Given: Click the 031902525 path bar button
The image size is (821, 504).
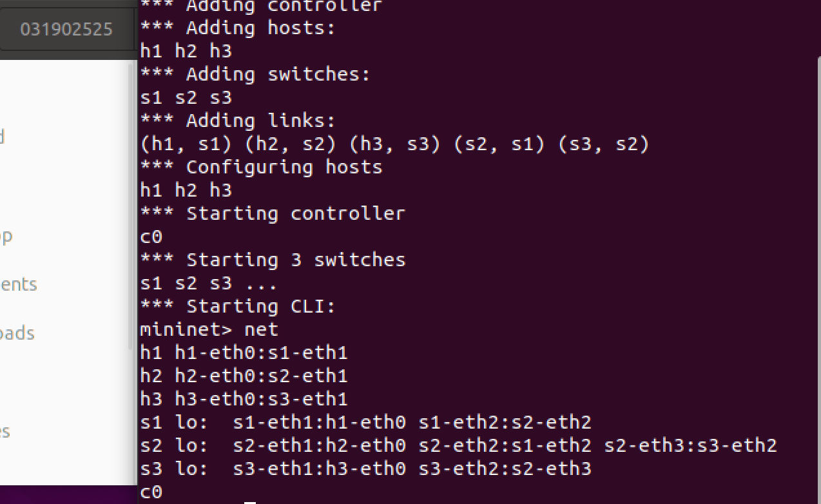Looking at the screenshot, I should click(x=66, y=30).
